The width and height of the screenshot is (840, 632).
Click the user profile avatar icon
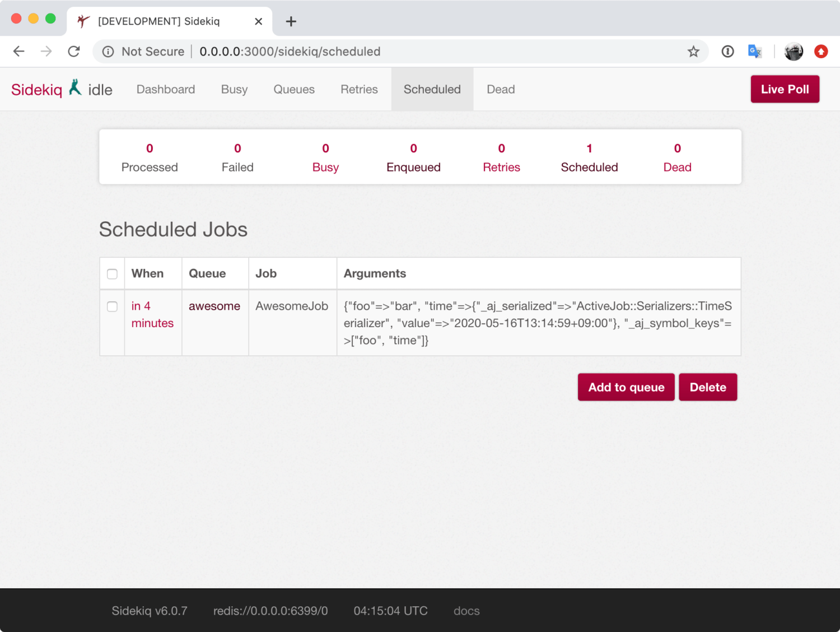tap(794, 52)
